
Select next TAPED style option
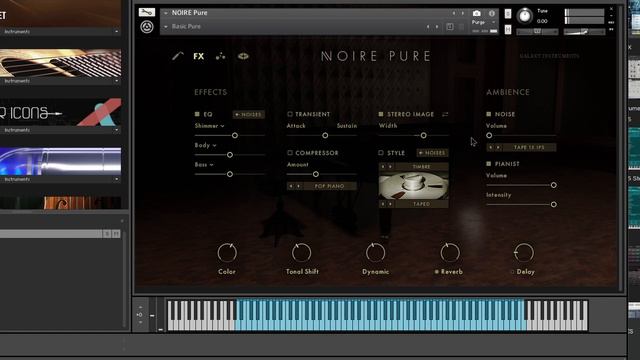(x=391, y=204)
